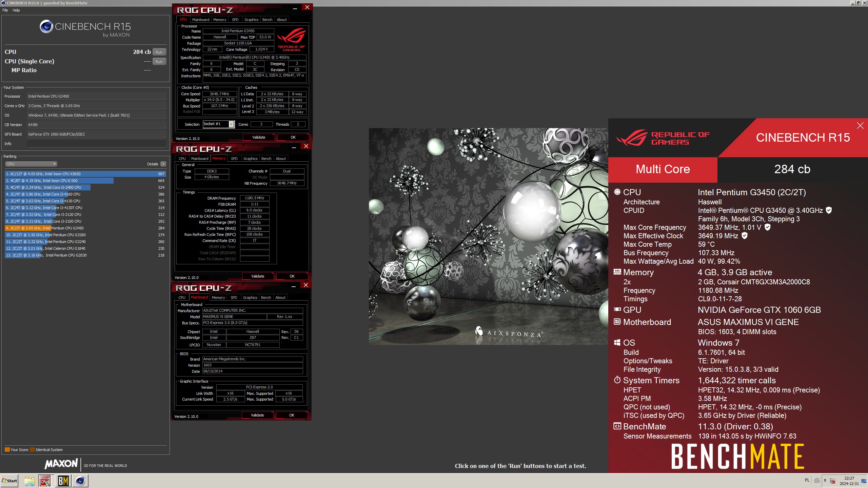The height and width of the screenshot is (488, 868).
Task: Minimize the middle CPU-Z Memory window
Action: [x=294, y=147]
